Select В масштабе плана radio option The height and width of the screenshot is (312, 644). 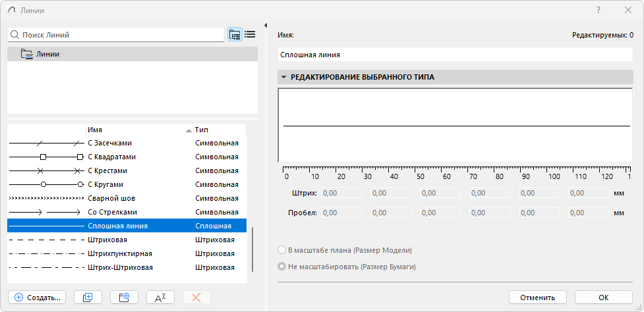tap(282, 250)
